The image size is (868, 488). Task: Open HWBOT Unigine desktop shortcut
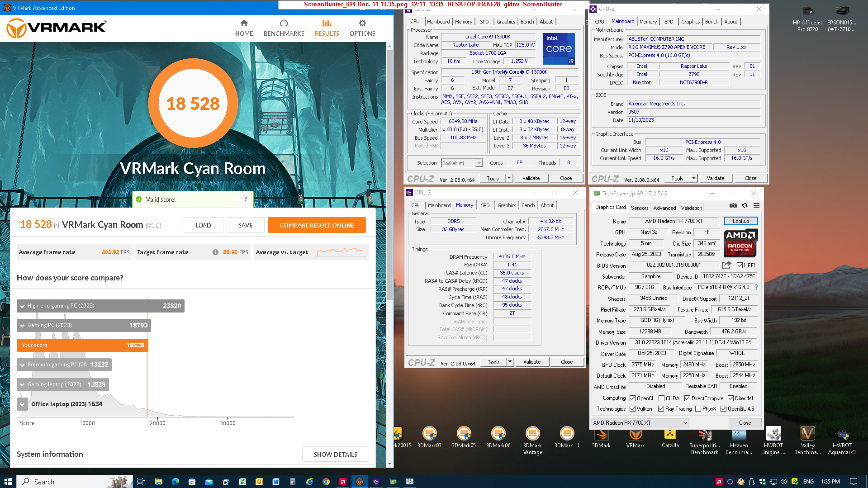tap(773, 441)
